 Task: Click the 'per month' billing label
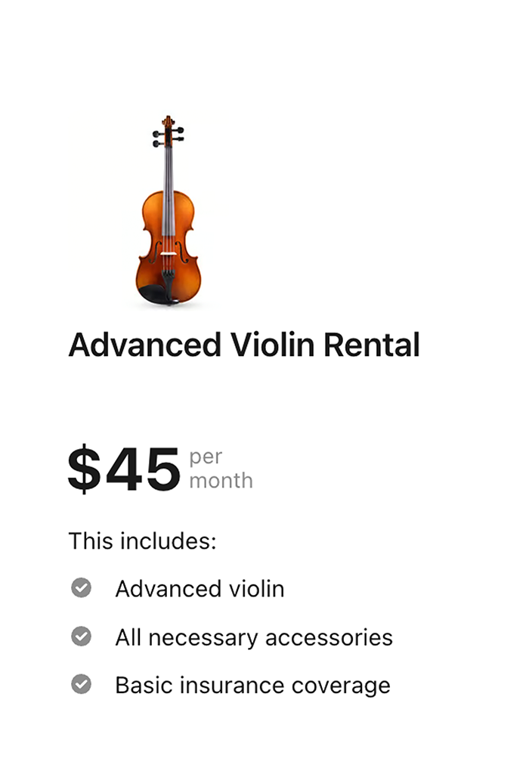pos(220,469)
